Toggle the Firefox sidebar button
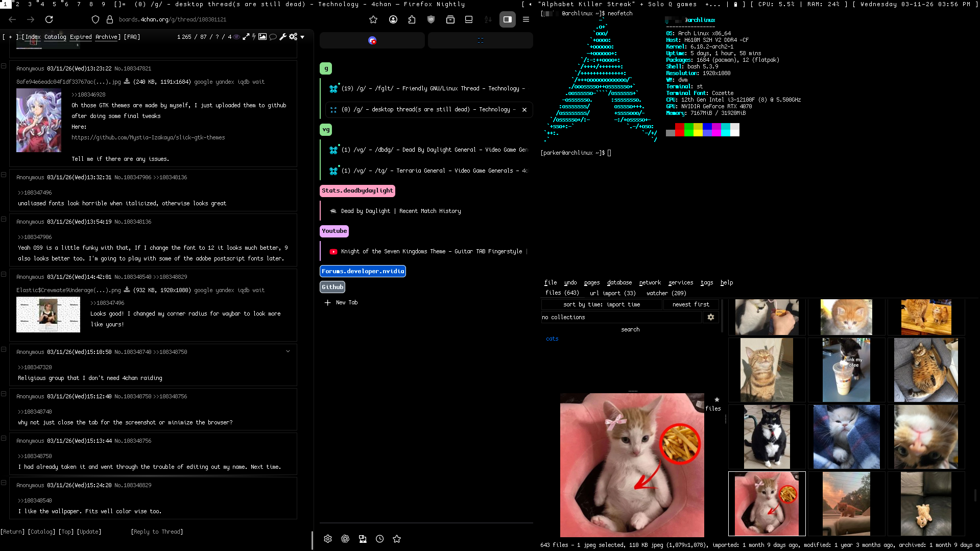 [507, 19]
